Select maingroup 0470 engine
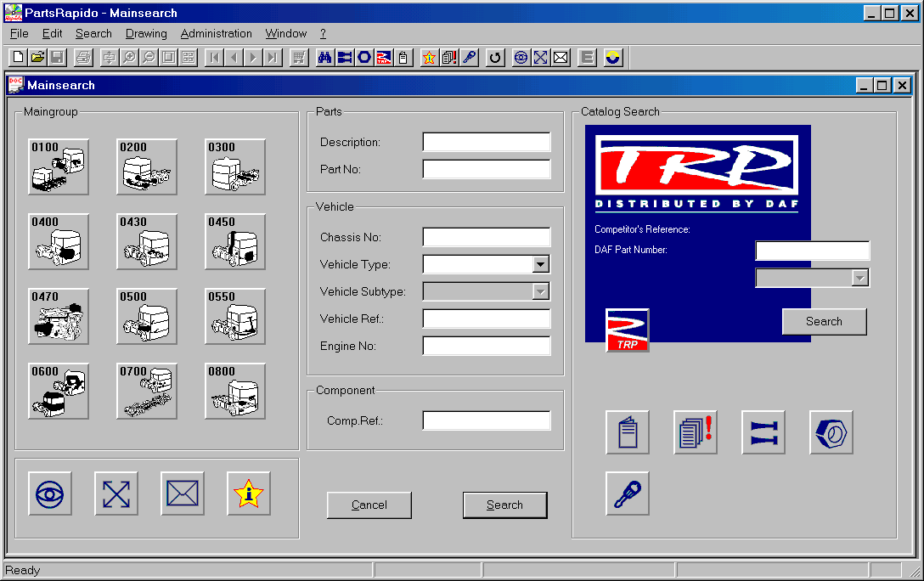The height and width of the screenshot is (581, 924). 59,317
